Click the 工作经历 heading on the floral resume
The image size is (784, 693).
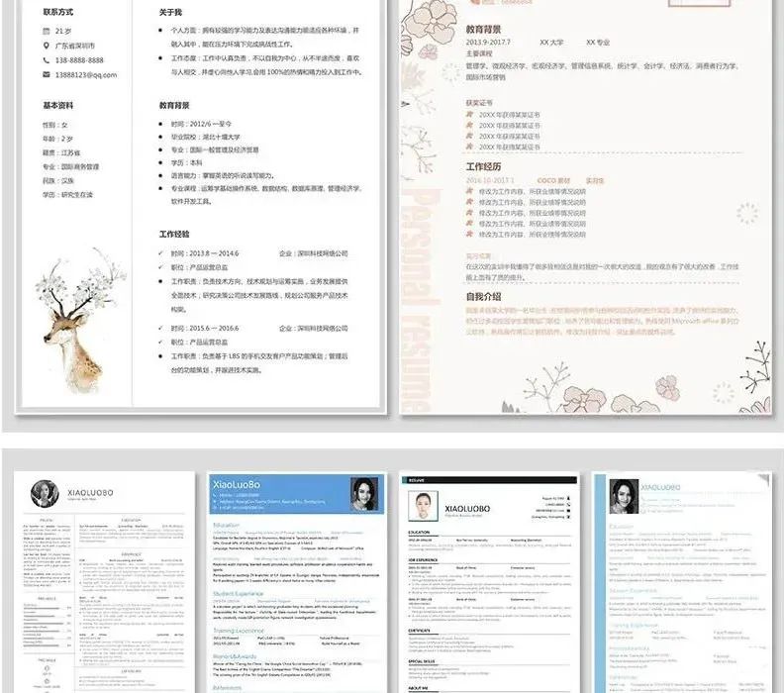pyautogui.click(x=483, y=166)
